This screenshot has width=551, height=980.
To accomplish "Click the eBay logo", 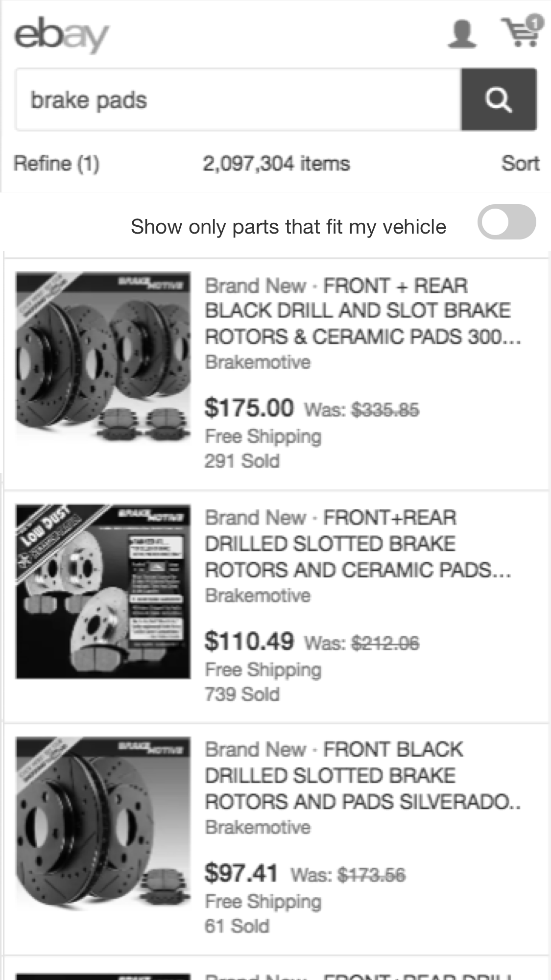I will pyautogui.click(x=61, y=34).
